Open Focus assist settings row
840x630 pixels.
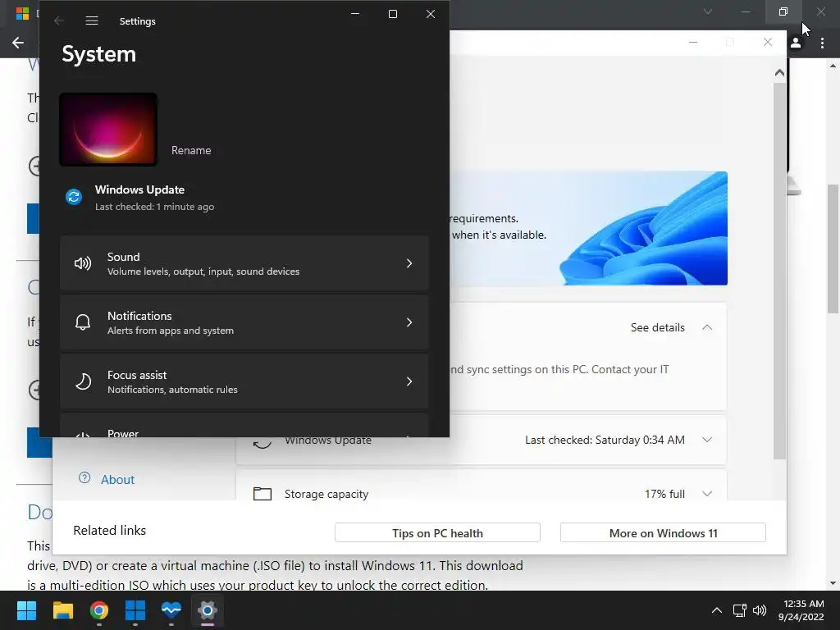click(244, 381)
